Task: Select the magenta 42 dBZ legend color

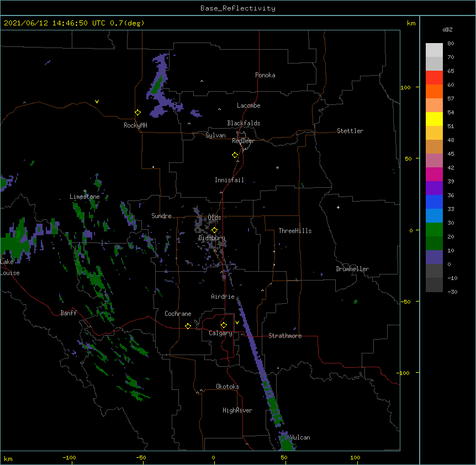Action: tap(434, 174)
